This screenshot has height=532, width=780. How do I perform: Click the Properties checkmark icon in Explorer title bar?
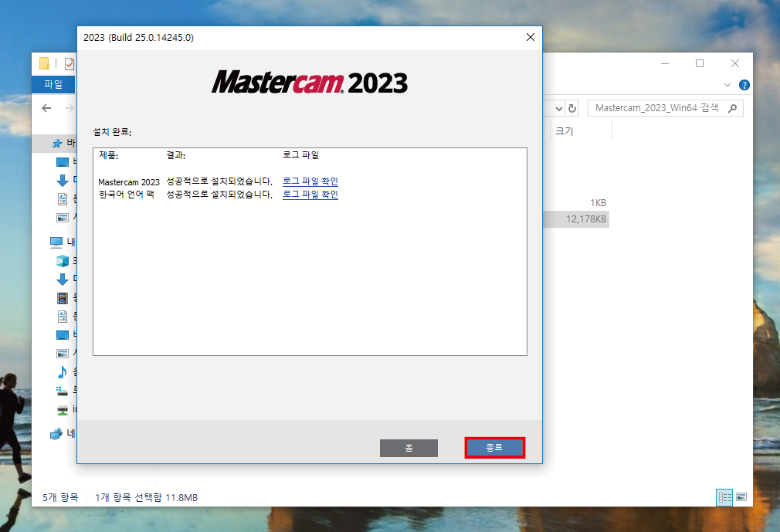pos(70,63)
